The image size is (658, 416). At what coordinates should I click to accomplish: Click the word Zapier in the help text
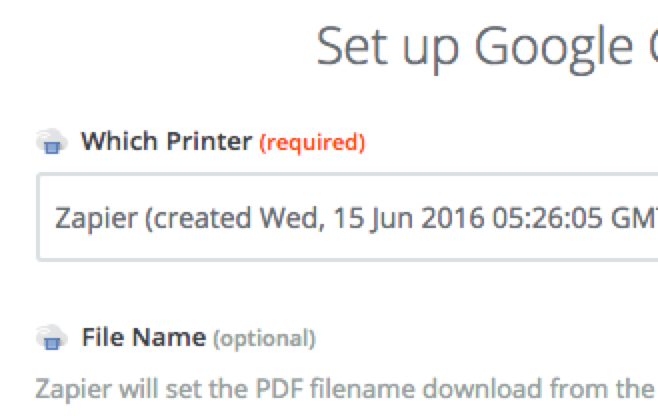pos(73,390)
